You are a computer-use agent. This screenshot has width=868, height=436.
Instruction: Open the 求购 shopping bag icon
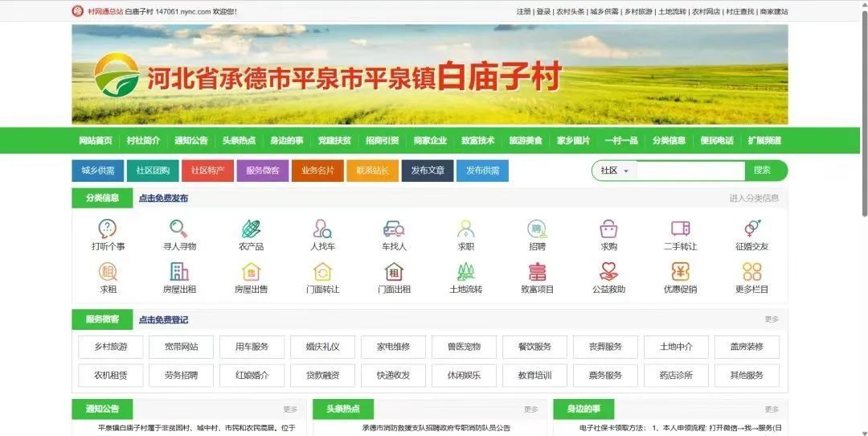coord(608,228)
